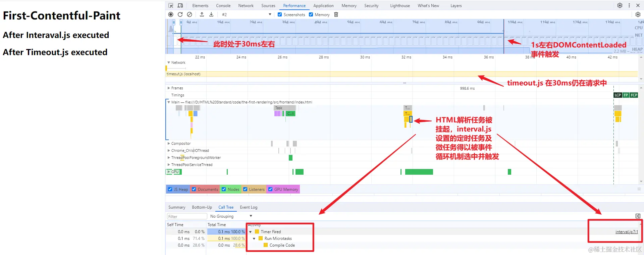The height and width of the screenshot is (255, 644).
Task: Activate the inspect element picker icon
Action: coord(171,5)
